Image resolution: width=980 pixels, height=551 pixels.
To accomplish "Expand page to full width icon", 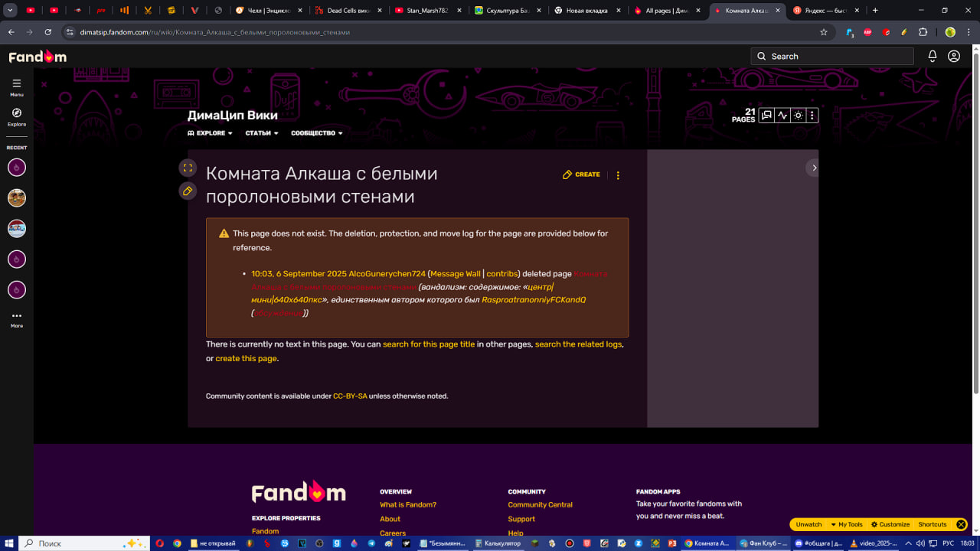I will click(188, 168).
